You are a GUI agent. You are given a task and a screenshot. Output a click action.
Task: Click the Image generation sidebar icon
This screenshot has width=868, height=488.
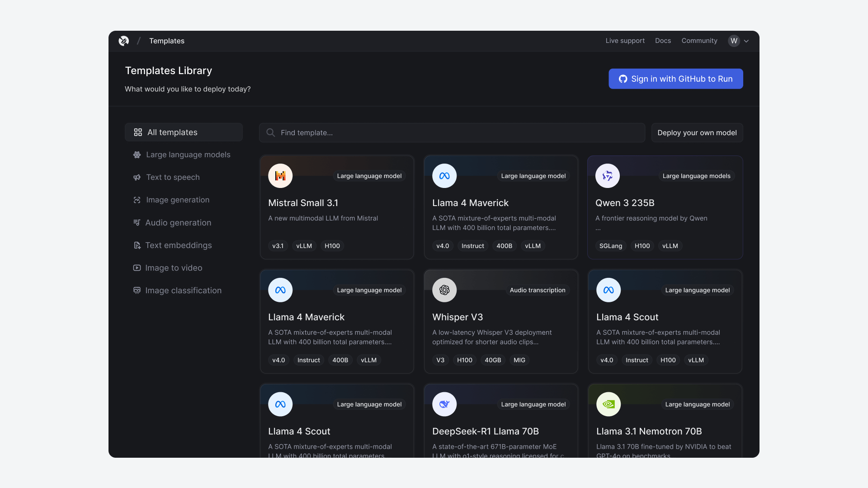(x=137, y=200)
